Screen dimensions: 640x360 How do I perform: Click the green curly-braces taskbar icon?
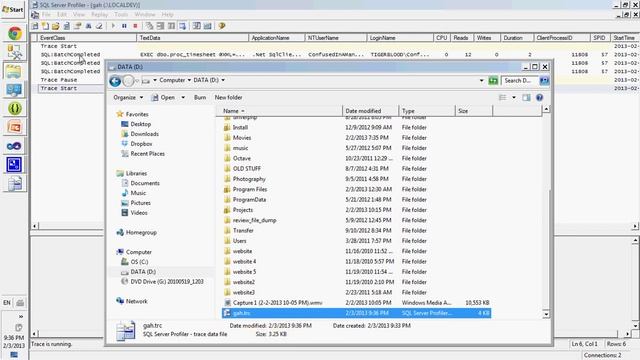tap(14, 108)
